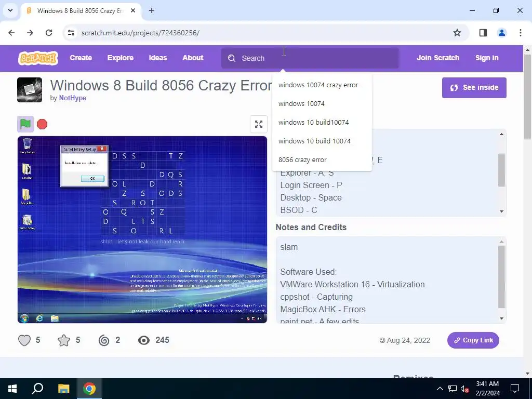Open the About page
The width and height of the screenshot is (532, 399).
pos(193,58)
